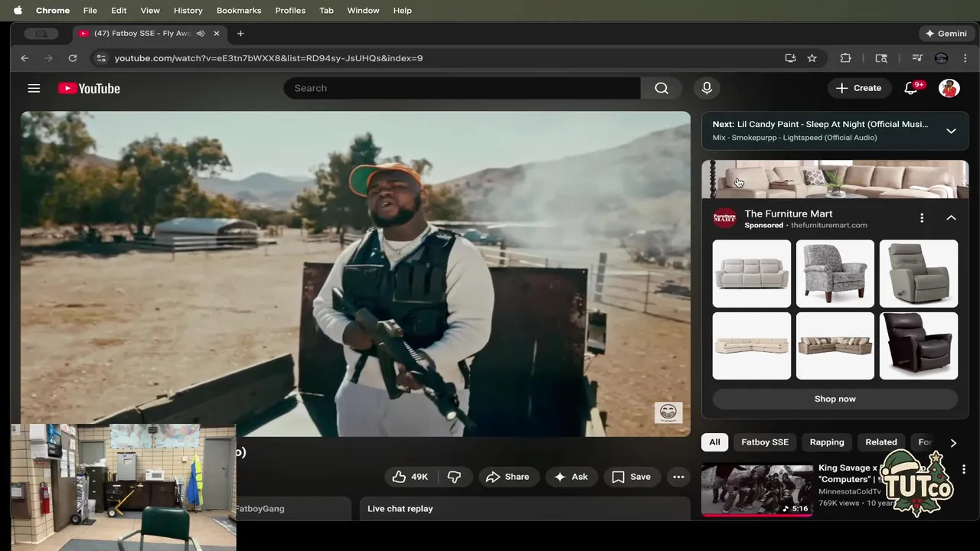
Task: Open the Create menu button
Action: (x=859, y=88)
